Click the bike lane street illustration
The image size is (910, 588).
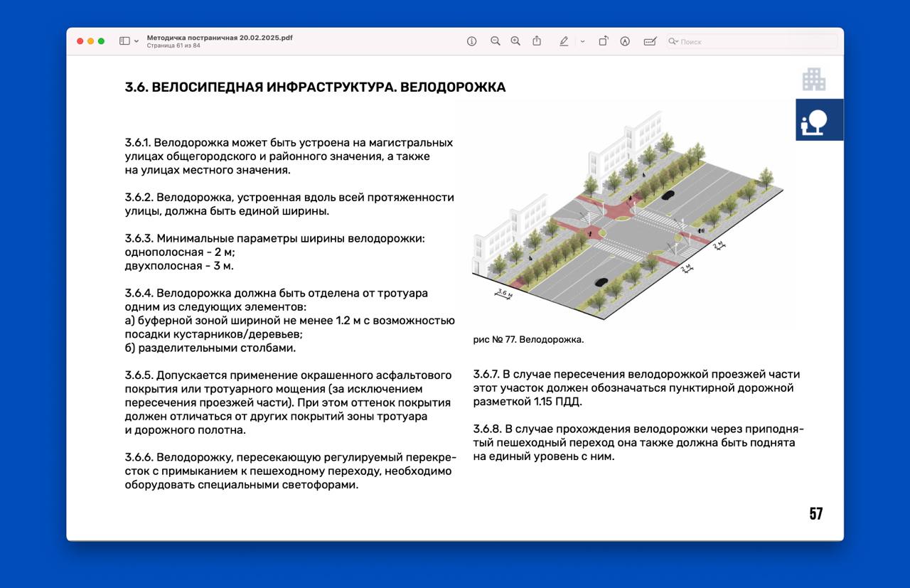coord(628,215)
